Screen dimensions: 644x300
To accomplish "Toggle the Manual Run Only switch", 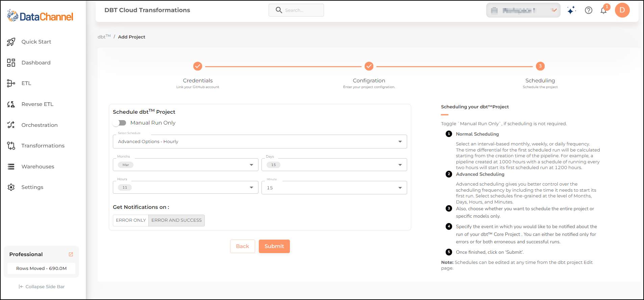I will [x=119, y=123].
